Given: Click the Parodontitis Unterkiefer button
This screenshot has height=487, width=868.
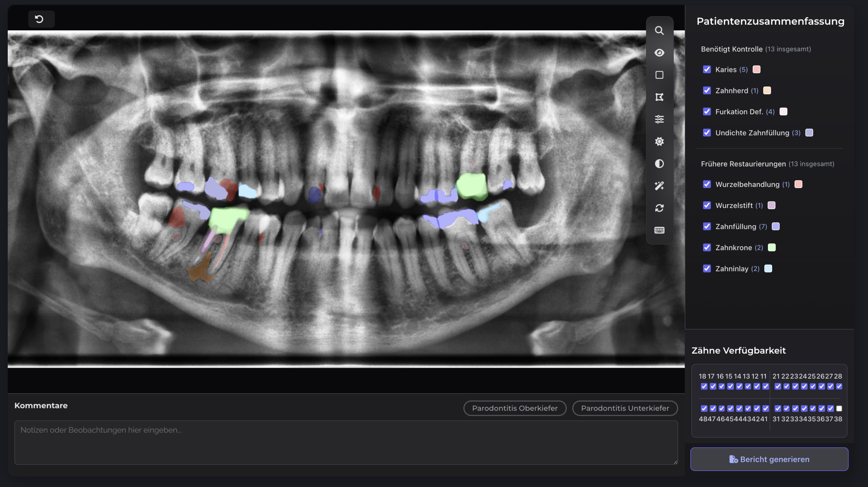Looking at the screenshot, I should point(625,408).
